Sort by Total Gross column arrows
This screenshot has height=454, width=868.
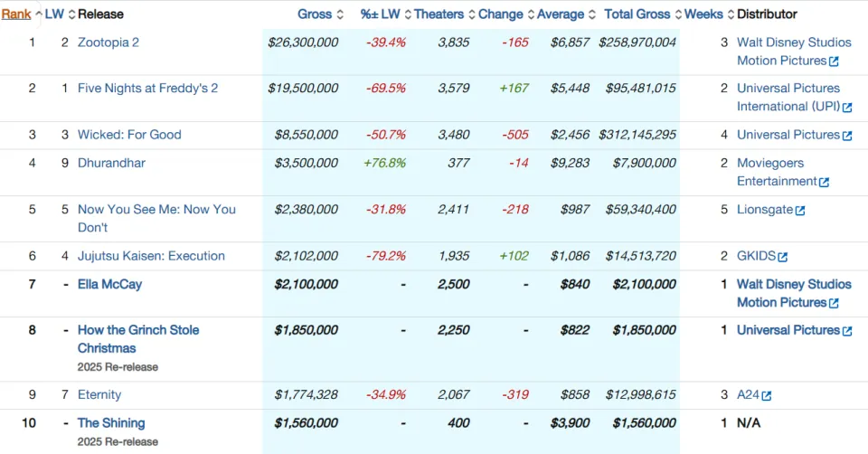(x=678, y=14)
